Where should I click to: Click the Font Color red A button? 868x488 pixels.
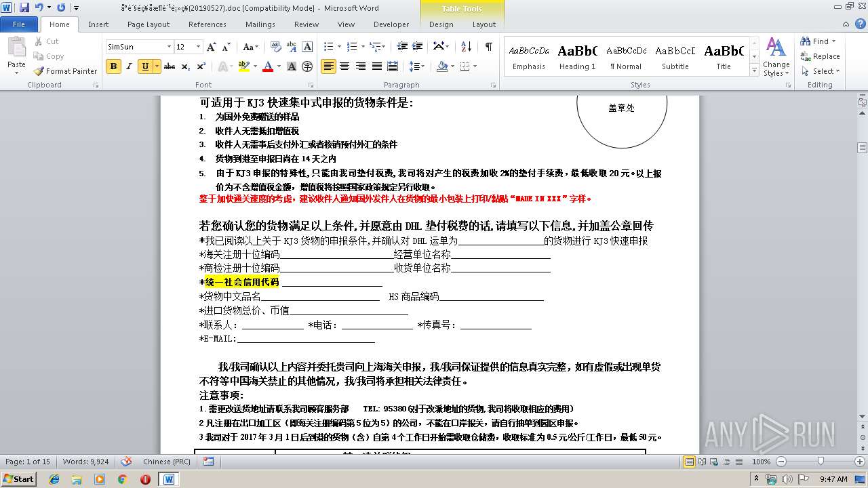[267, 66]
